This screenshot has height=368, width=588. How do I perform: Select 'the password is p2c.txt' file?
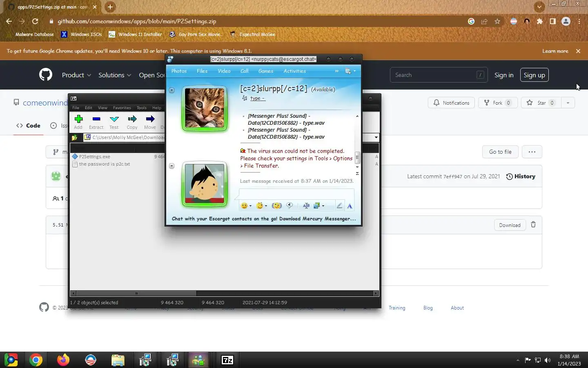[x=104, y=164]
